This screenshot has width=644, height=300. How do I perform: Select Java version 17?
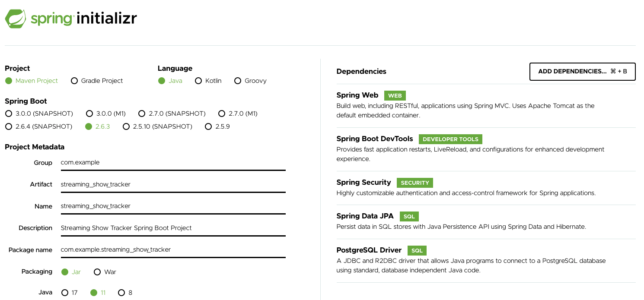coord(69,293)
